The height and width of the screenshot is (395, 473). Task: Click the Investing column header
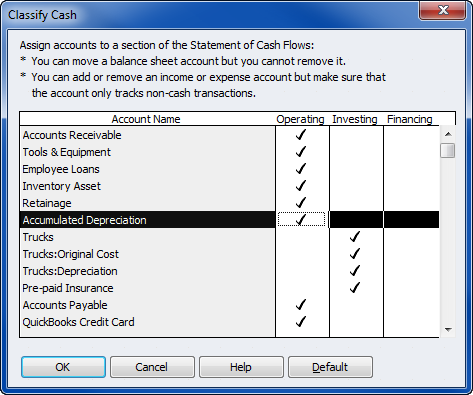(x=355, y=119)
